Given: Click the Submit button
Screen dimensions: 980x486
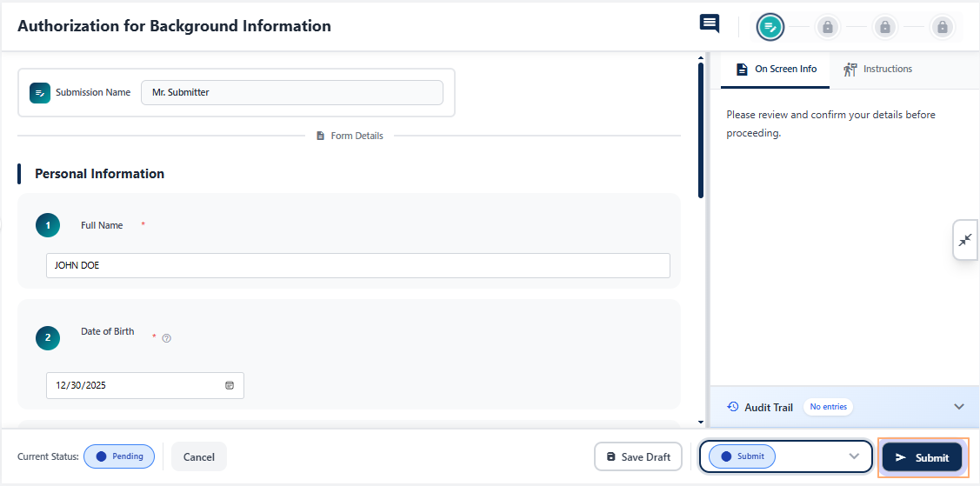Looking at the screenshot, I should pyautogui.click(x=923, y=457).
